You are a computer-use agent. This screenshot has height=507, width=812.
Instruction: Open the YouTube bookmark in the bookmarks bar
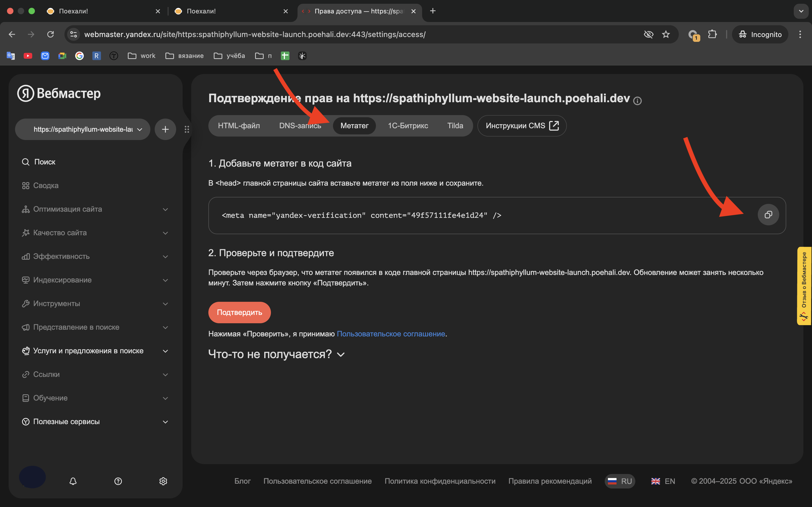click(x=28, y=56)
